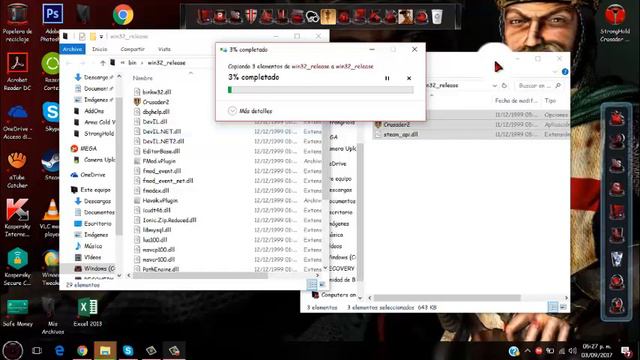Open Adobe Photoshop desktop shortcut
Viewport: 640px width, 360px height.
click(52, 22)
